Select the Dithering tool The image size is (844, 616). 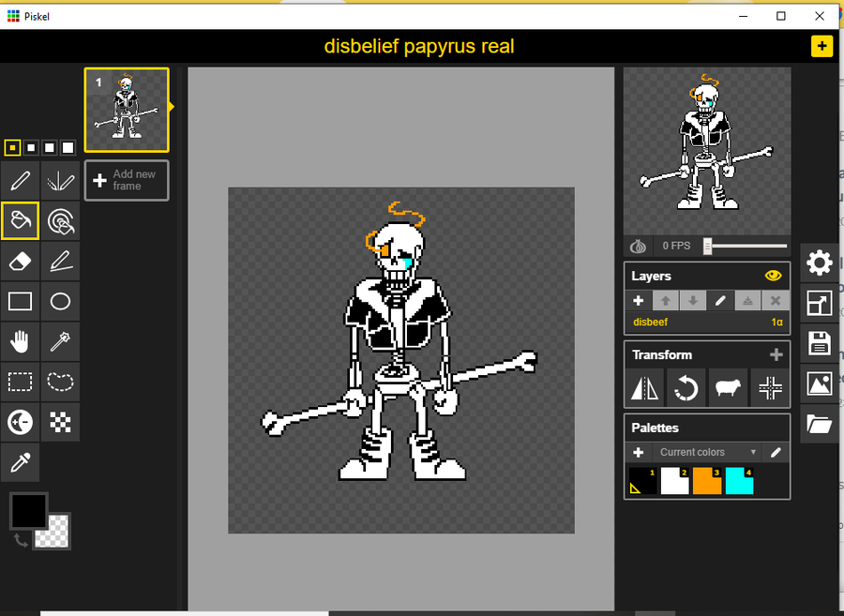tap(60, 422)
